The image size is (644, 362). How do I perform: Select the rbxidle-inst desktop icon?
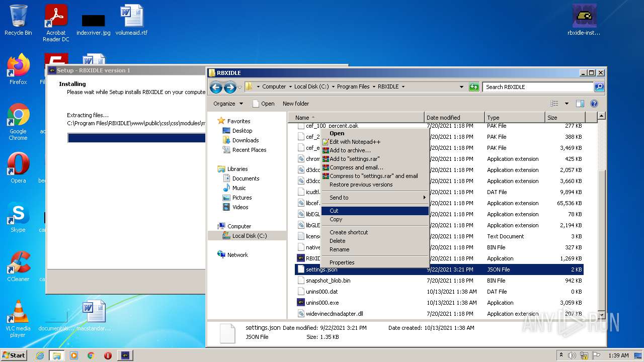[584, 20]
